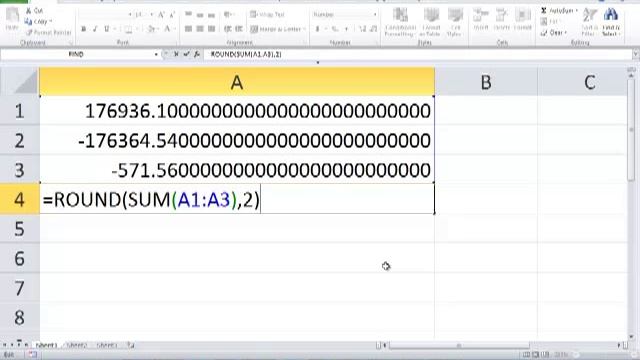The image size is (640, 360).
Task: Select cell with -176364.54 value
Action: [237, 140]
